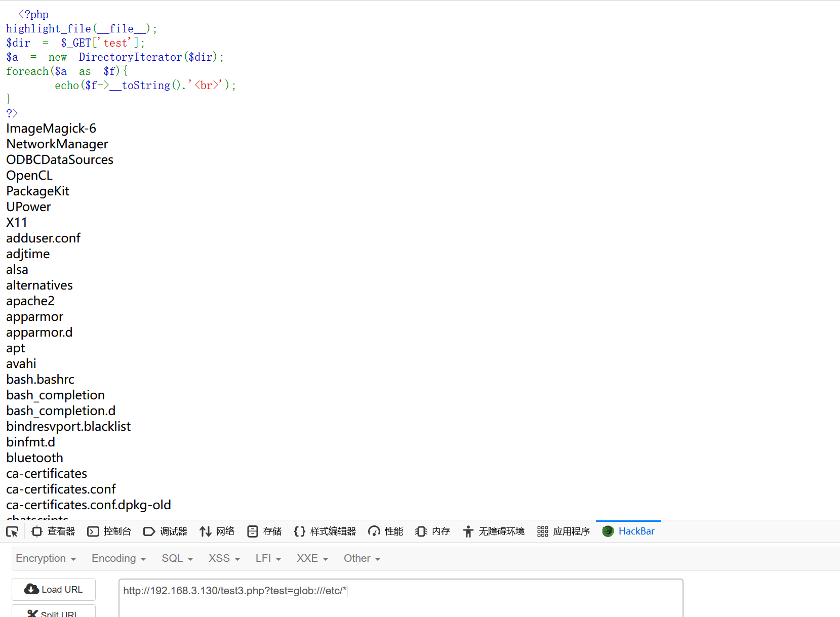Click the 'PackageKit' entry
Viewport: 840px width, 617px height.
(37, 191)
